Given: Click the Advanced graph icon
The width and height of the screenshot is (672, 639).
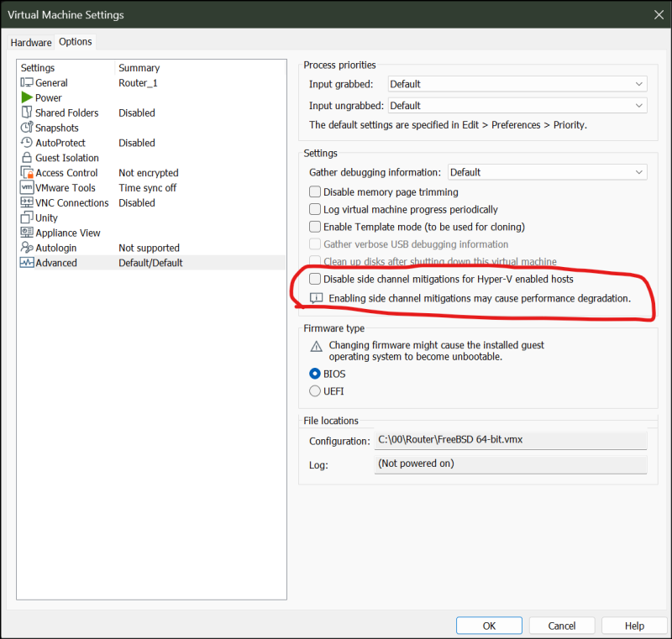Looking at the screenshot, I should [27, 263].
